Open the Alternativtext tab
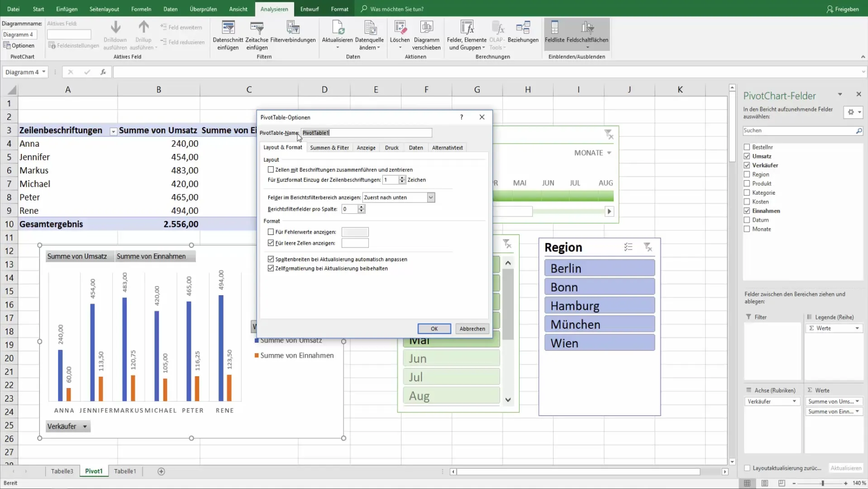Screen dimensions: 868x489 (448, 148)
